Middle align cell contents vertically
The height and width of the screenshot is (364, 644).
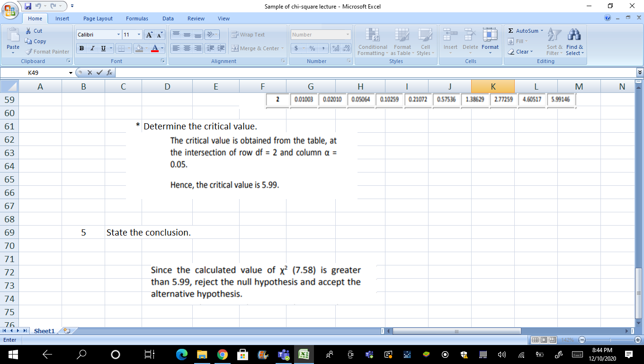coord(187,35)
